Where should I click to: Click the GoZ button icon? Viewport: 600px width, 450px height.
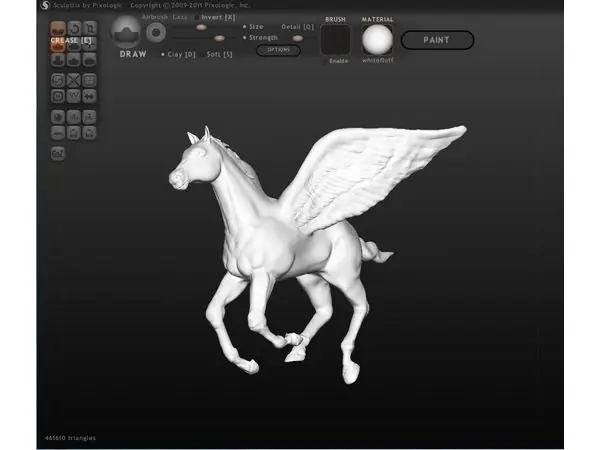pos(58,153)
